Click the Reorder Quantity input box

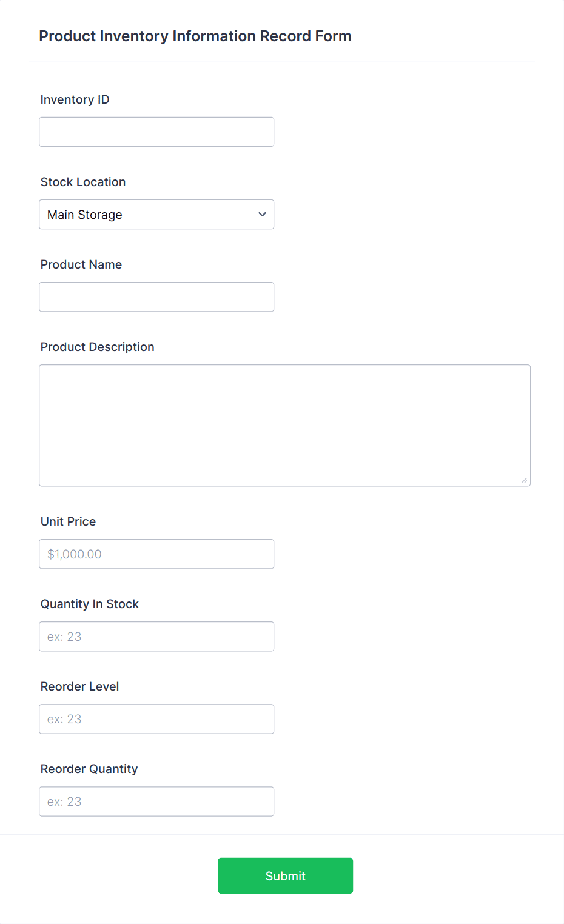point(156,801)
